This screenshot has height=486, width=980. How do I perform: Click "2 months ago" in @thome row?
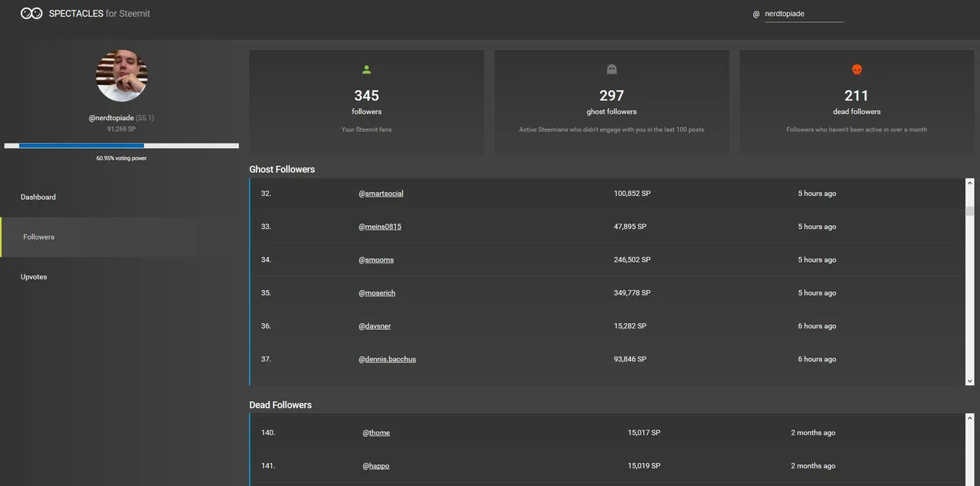pos(813,433)
